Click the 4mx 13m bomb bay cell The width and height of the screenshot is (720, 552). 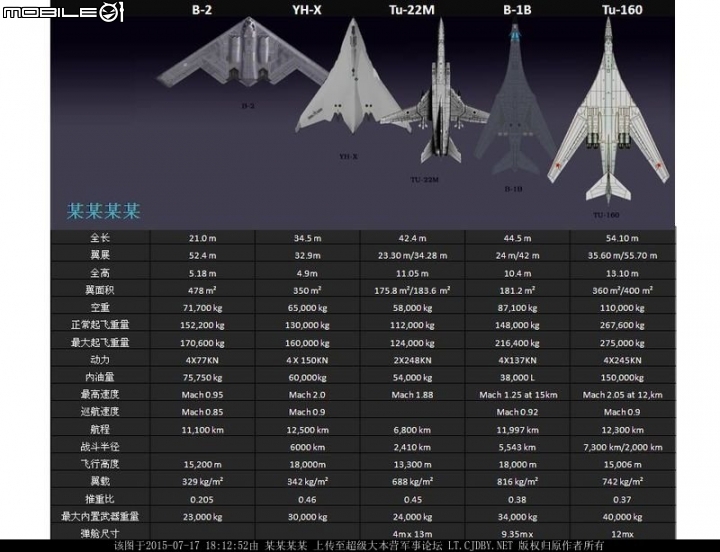[412, 534]
